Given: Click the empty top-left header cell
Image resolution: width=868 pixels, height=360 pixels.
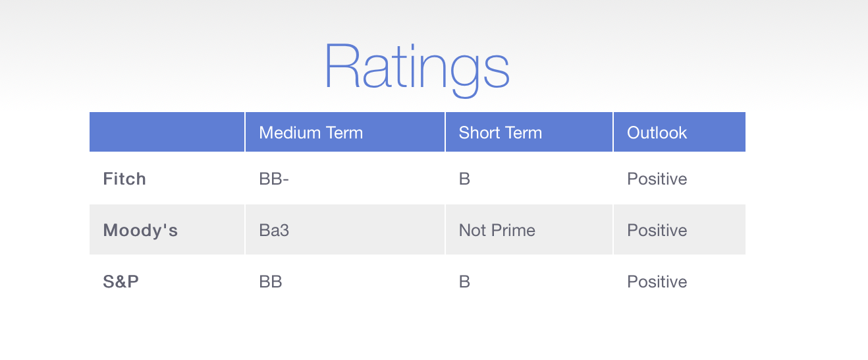Looking at the screenshot, I should 167,133.
